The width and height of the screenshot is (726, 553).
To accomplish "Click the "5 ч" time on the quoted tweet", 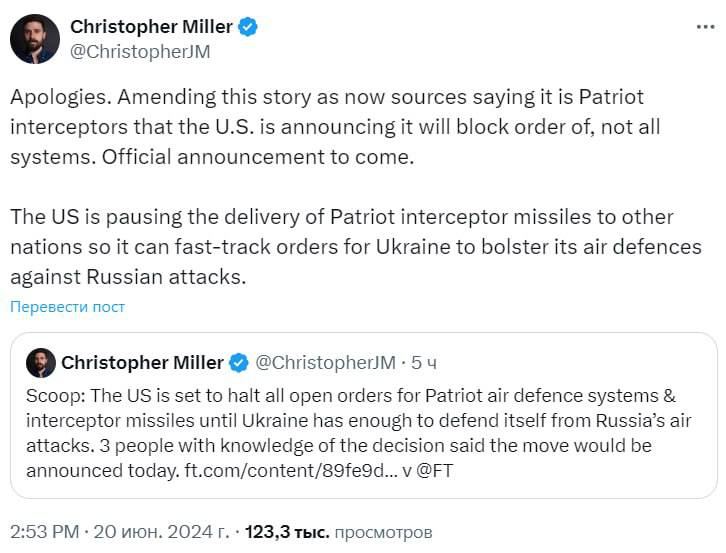I will coord(423,362).
